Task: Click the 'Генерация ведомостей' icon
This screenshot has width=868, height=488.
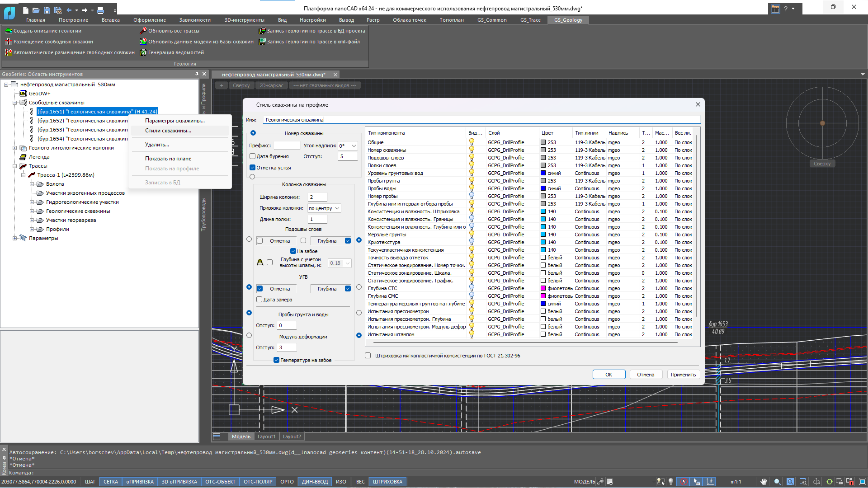Action: 143,52
